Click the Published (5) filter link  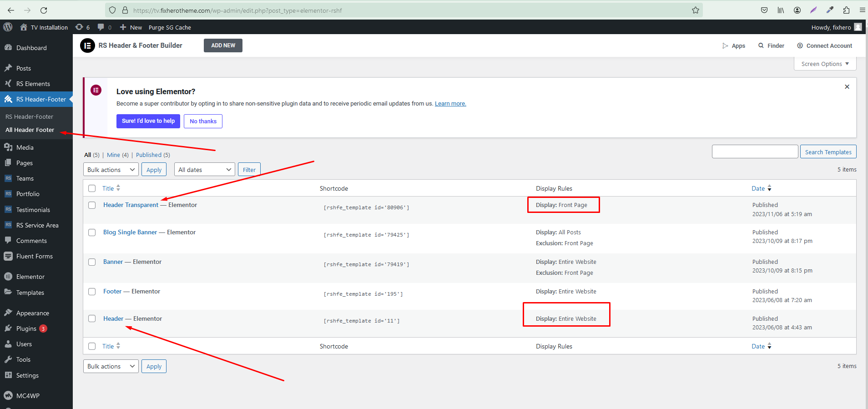coord(153,155)
